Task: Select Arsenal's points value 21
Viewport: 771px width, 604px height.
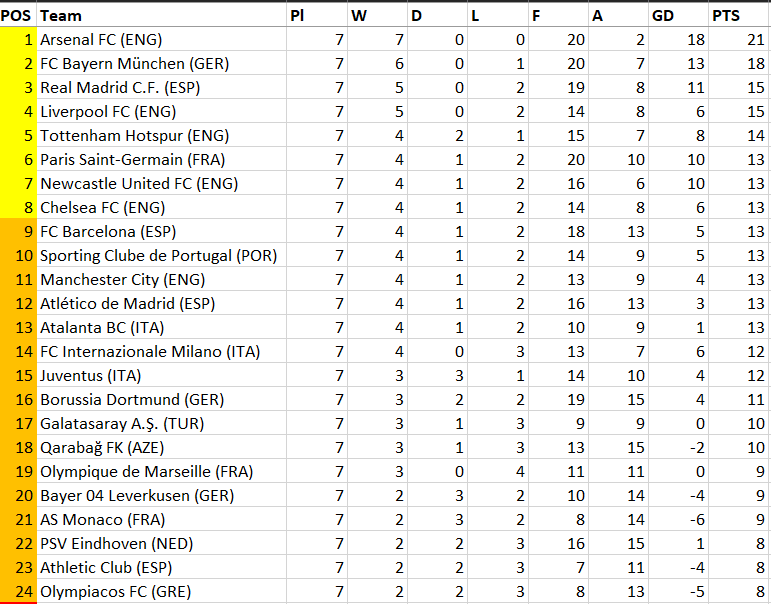Action: coord(740,39)
